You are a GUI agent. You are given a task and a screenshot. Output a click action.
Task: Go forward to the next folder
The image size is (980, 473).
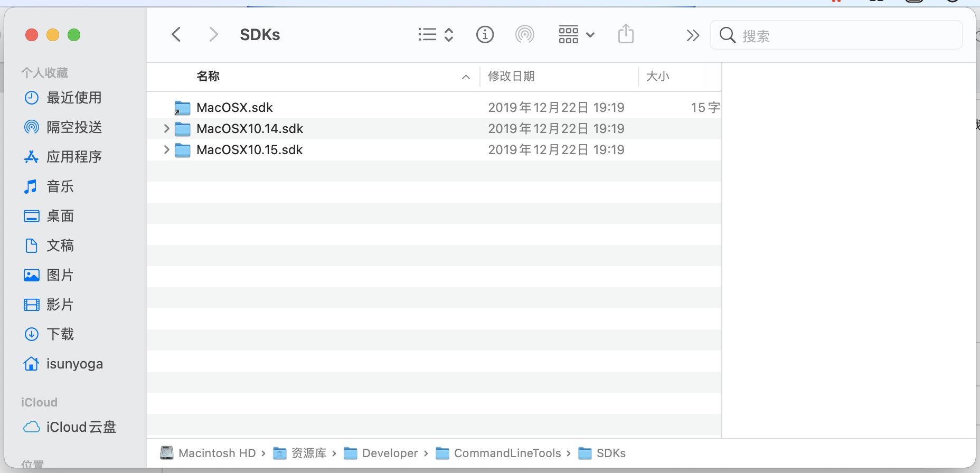(x=213, y=35)
